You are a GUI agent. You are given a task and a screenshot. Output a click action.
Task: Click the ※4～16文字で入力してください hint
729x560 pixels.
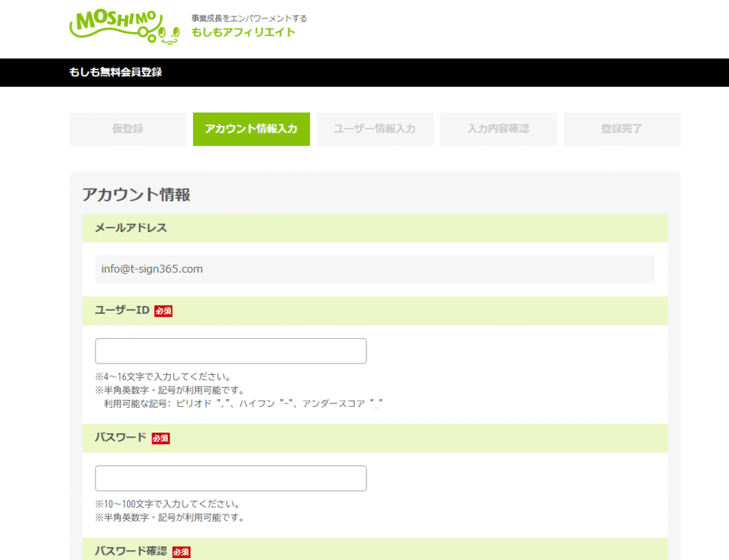point(163,376)
